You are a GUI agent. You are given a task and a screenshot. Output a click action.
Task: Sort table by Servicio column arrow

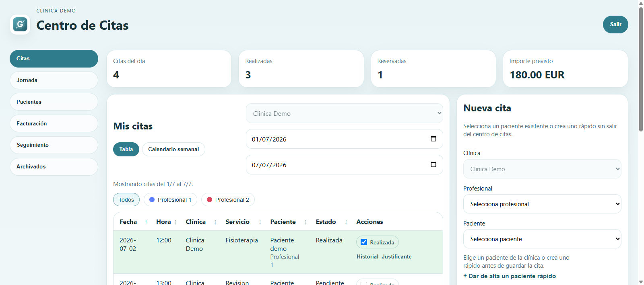point(260,222)
